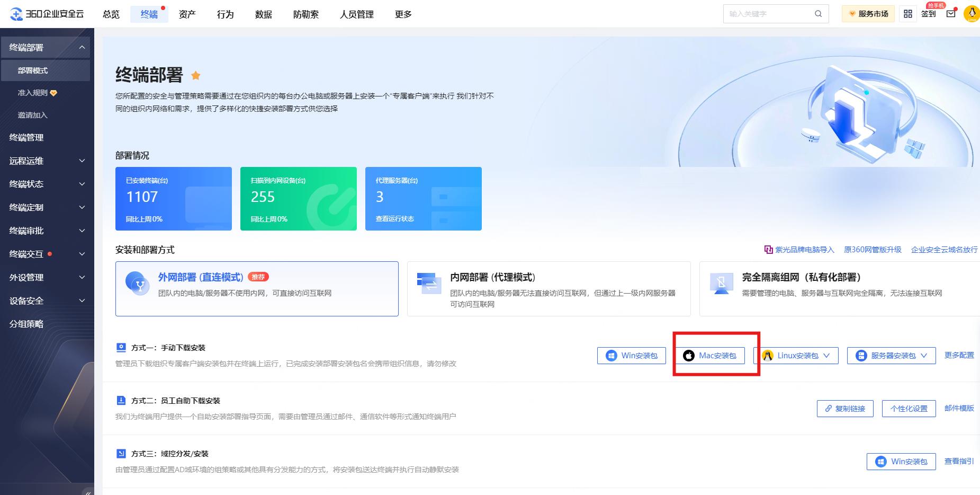
Task: Switch to the 数据 top tab
Action: [x=264, y=14]
